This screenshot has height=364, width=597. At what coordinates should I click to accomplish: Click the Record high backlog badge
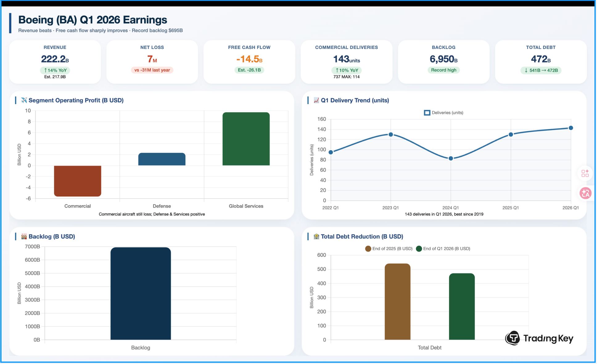pos(443,70)
